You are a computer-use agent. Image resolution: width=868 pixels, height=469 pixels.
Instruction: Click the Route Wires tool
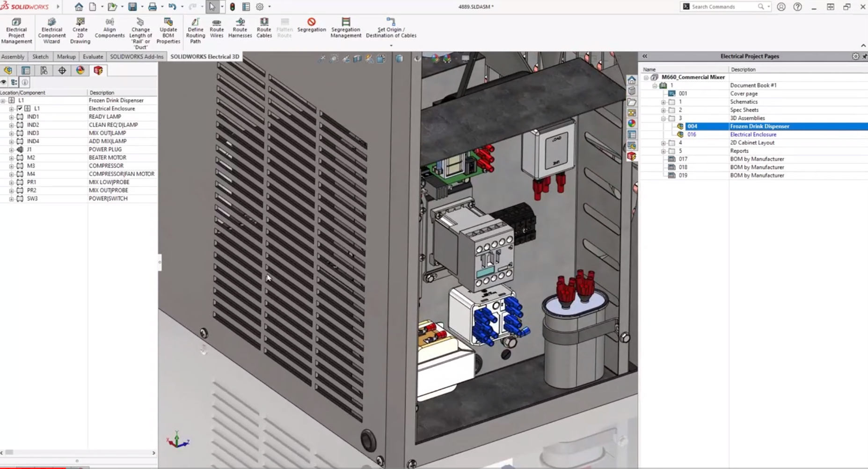pos(216,28)
